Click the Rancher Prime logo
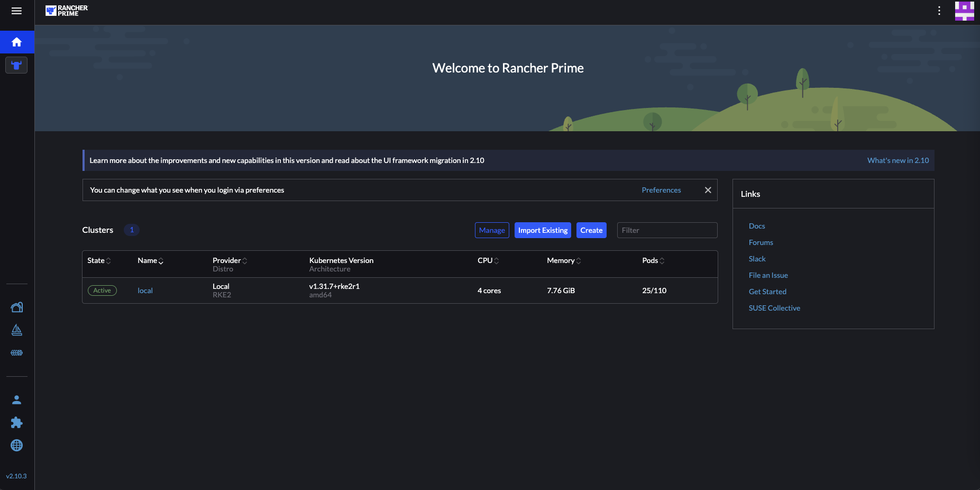Image resolution: width=980 pixels, height=490 pixels. point(67,11)
